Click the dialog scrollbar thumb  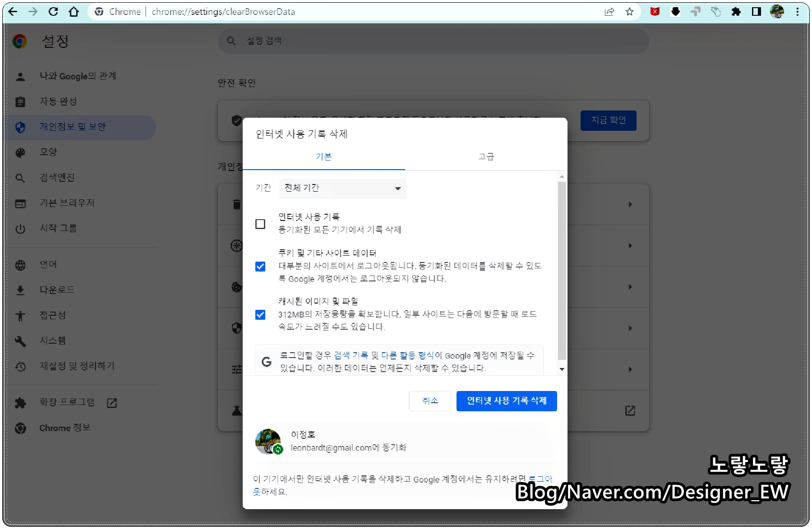pos(562,271)
